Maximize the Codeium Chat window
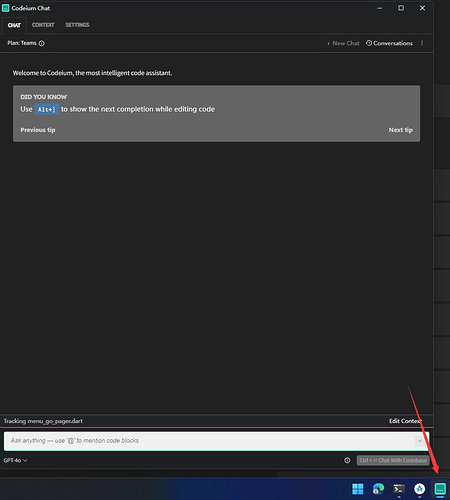Image resolution: width=450 pixels, height=500 pixels. tap(401, 8)
